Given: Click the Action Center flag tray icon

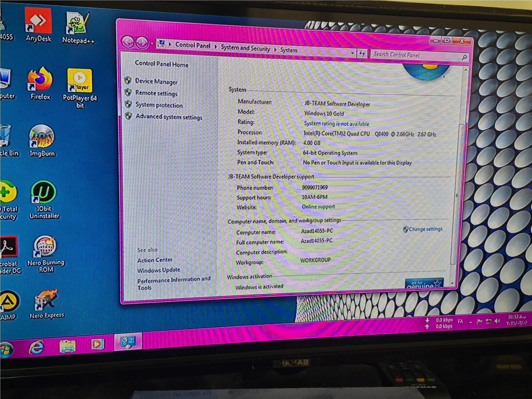Looking at the screenshot, I should [479, 322].
